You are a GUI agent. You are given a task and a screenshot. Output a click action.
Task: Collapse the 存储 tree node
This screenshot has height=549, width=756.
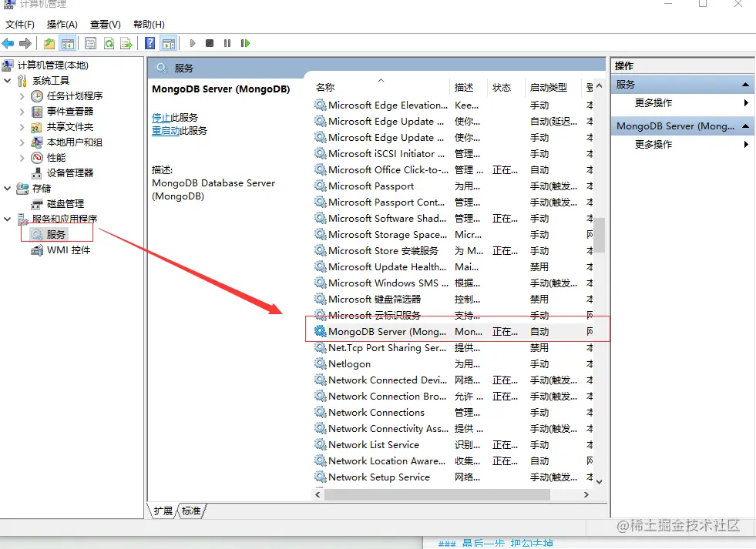[x=7, y=189]
